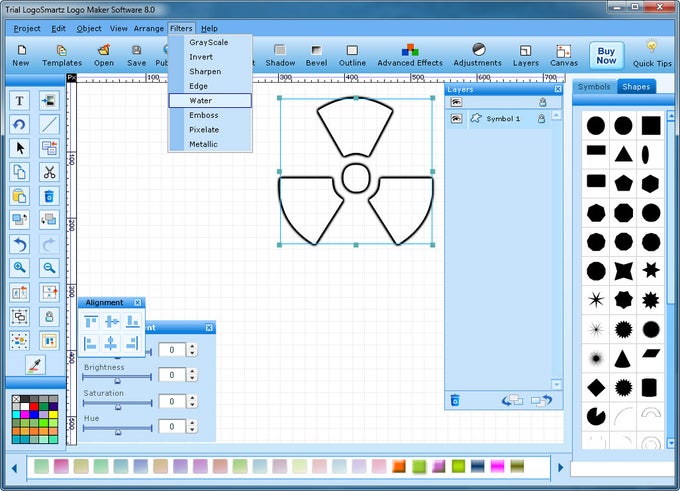
Task: Pick the orange gradient swatch in bottom strip
Action: point(399,467)
